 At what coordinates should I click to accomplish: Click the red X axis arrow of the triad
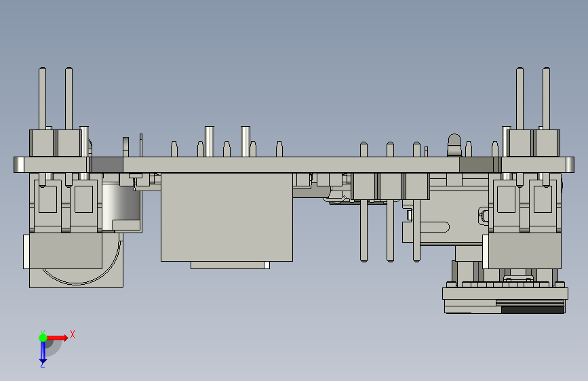57,338
